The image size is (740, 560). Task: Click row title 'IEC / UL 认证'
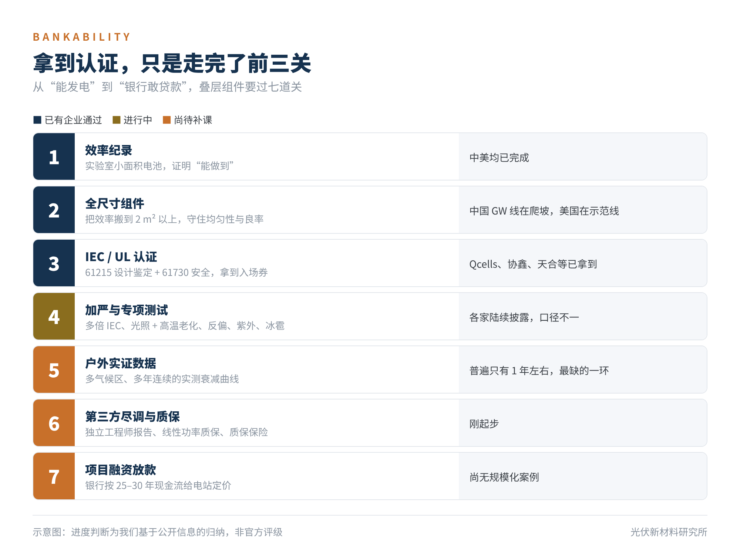(121, 257)
